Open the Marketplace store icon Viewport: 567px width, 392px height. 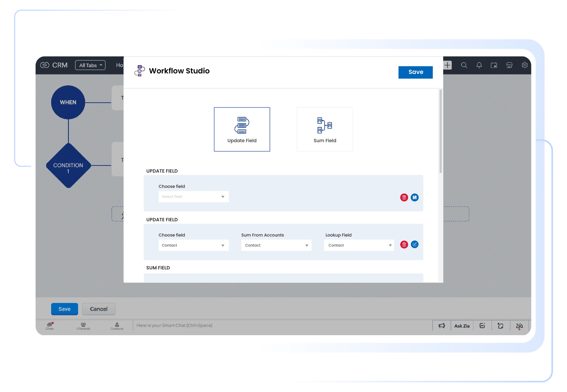510,65
